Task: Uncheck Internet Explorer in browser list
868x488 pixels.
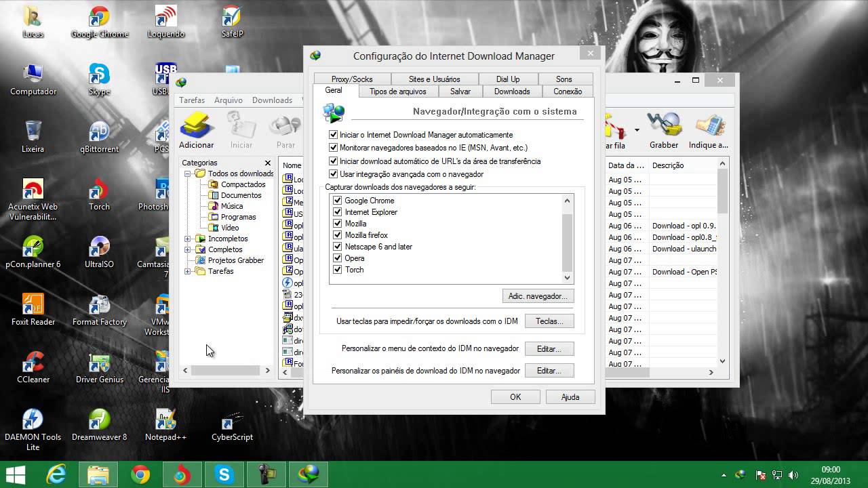Action: coord(338,212)
